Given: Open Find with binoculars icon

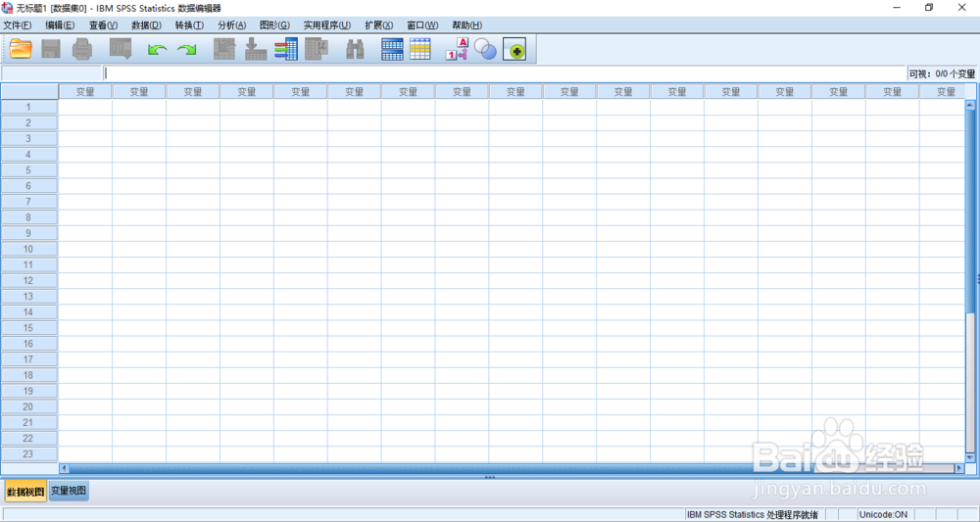Looking at the screenshot, I should pyautogui.click(x=355, y=49).
